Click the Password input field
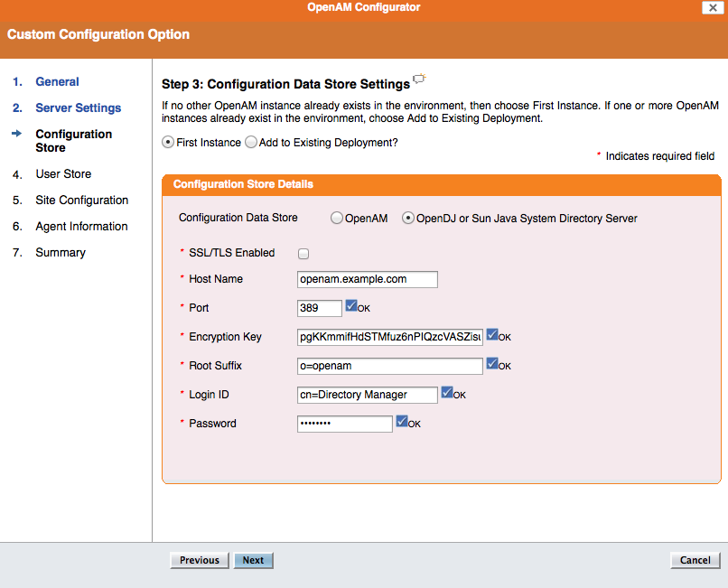 coord(345,424)
